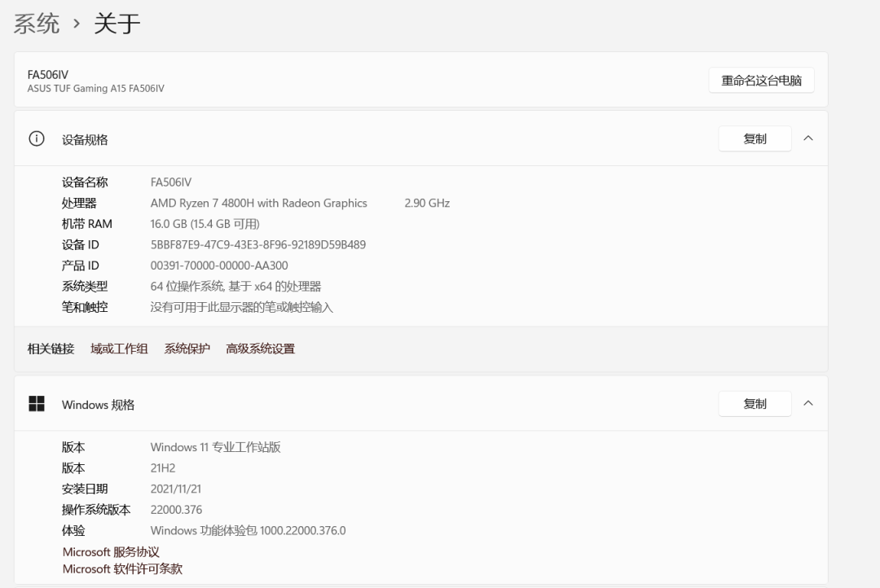Click the 设备名称 label
The width and height of the screenshot is (880, 588).
[x=85, y=182]
